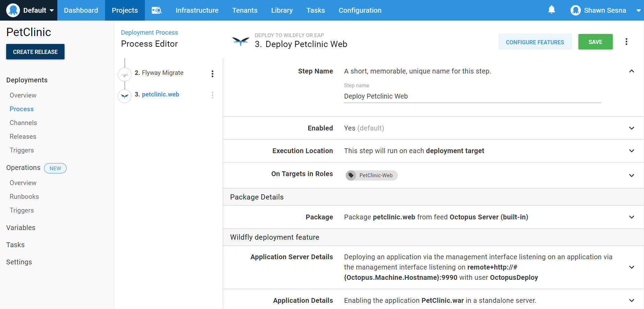The width and height of the screenshot is (644, 309).
Task: Open the Infrastructure menu
Action: (197, 10)
